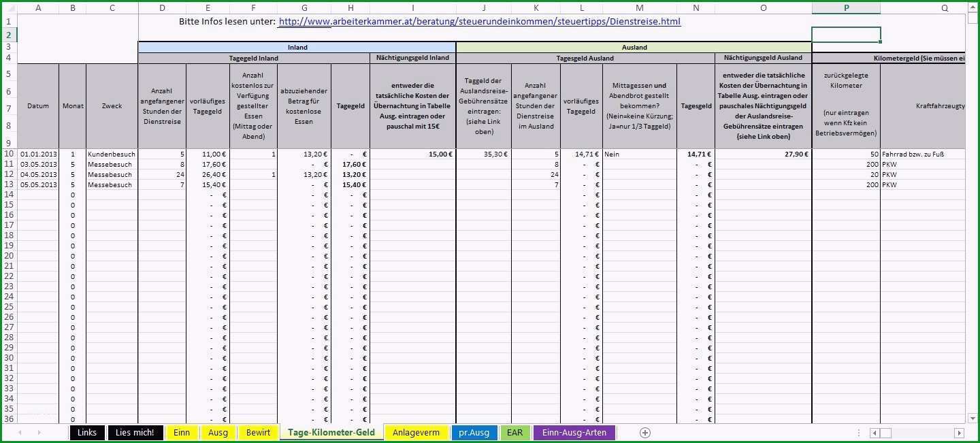Screen dimensions: 980x443
Task: Select the 15,00 € Nächtigungsgeld cell
Action: click(412, 154)
